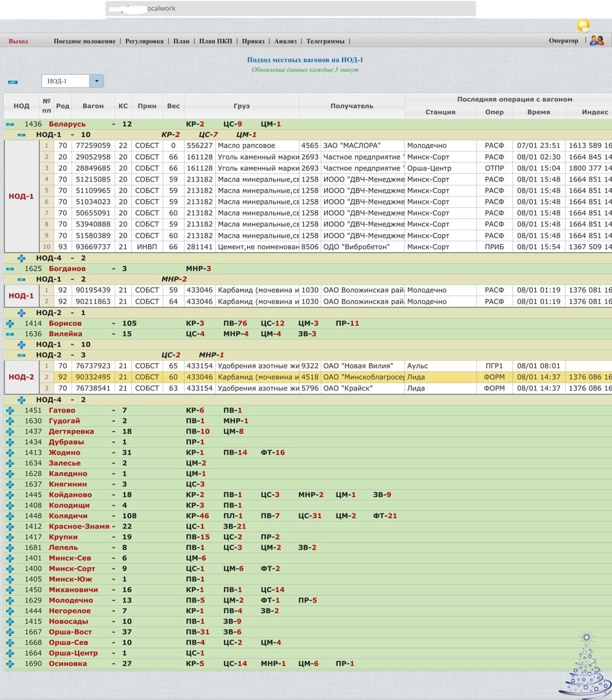Collapse the Богданов station group
The height and width of the screenshot is (700, 612).
(10, 269)
